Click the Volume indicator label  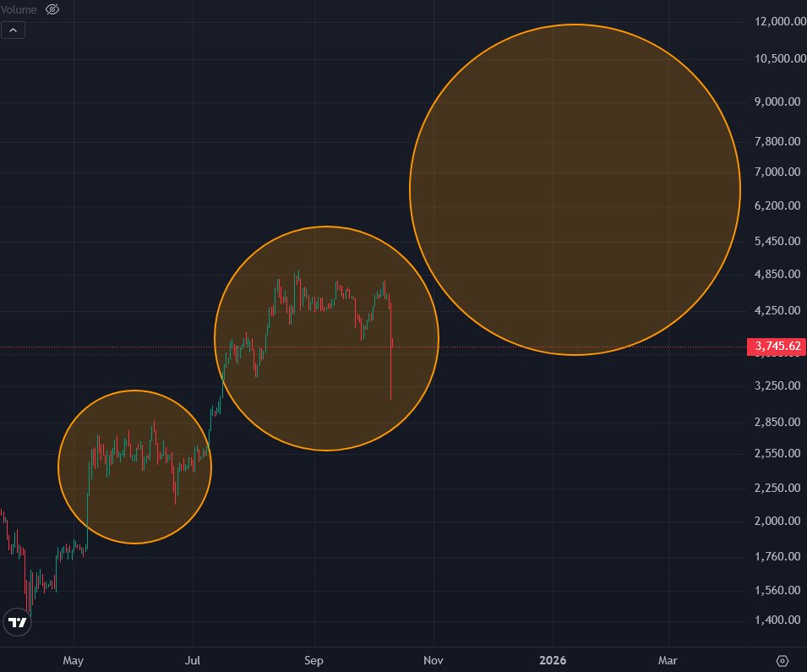19,10
